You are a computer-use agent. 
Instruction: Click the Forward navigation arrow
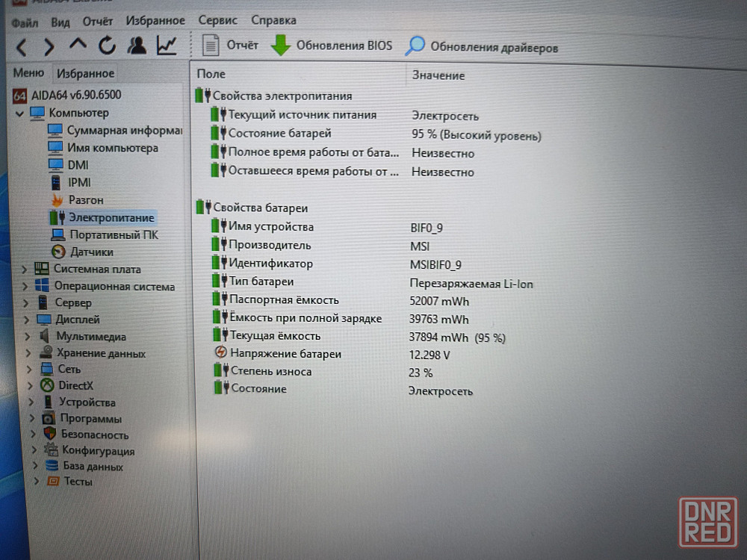[49, 47]
